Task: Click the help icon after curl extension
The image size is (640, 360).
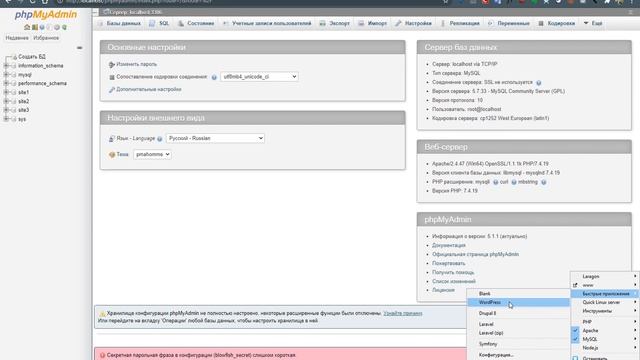Action: (x=513, y=182)
